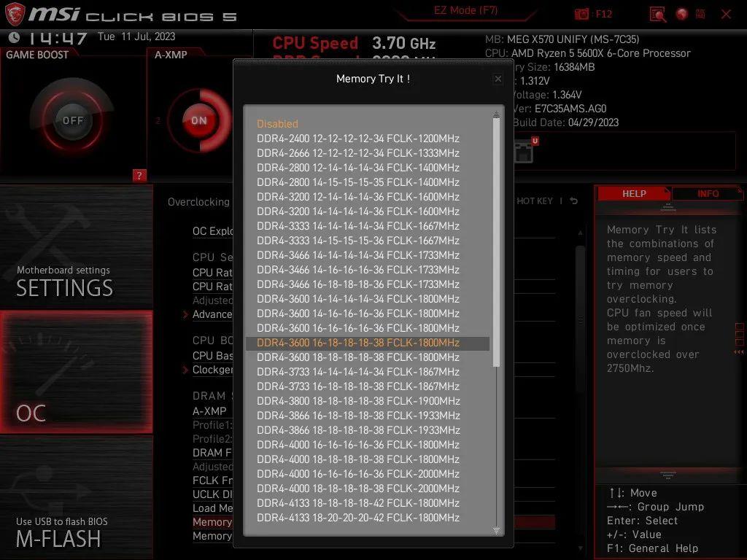Image resolution: width=747 pixels, height=560 pixels.
Task: Select DDR4-4000 16-16-16-16-36 FCLK-2000MHz
Action: 357,474
